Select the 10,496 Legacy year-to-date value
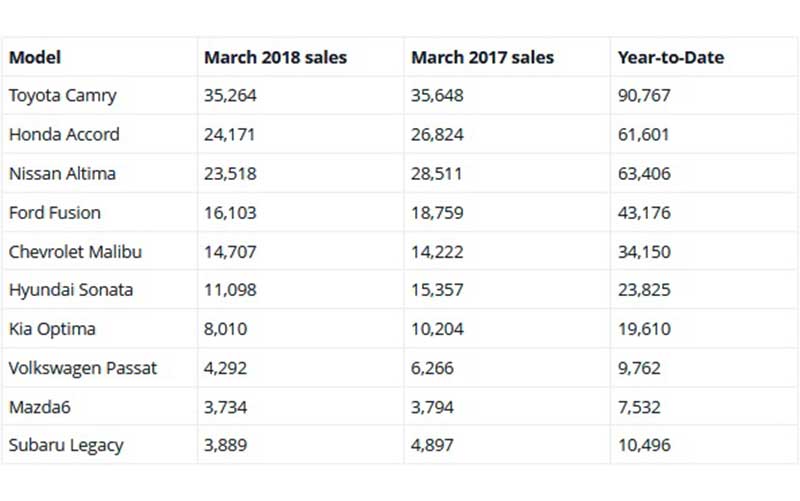 click(x=645, y=446)
